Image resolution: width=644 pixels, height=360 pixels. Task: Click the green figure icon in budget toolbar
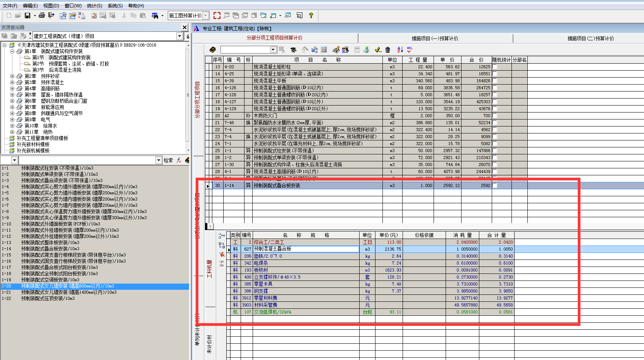pos(366,50)
